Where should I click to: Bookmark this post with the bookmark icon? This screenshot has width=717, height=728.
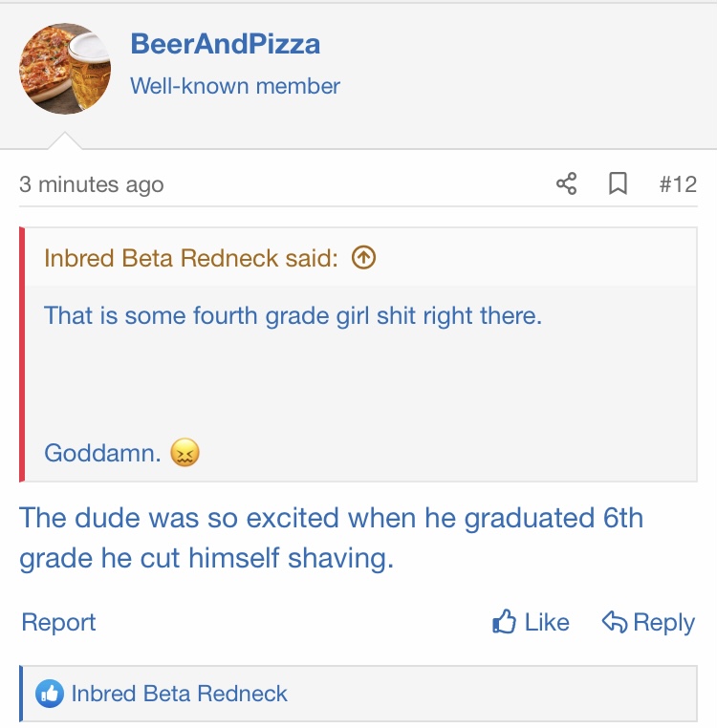(x=618, y=183)
